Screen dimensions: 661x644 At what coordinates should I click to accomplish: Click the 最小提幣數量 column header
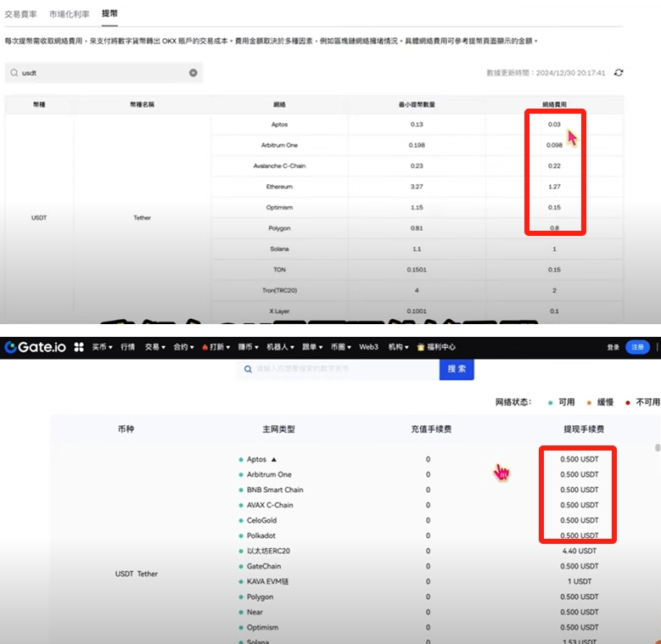click(417, 104)
